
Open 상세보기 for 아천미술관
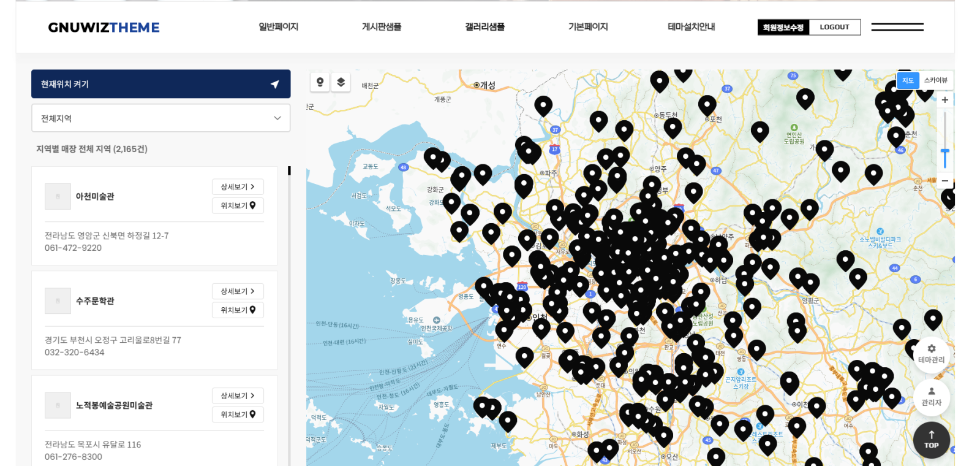pos(238,187)
